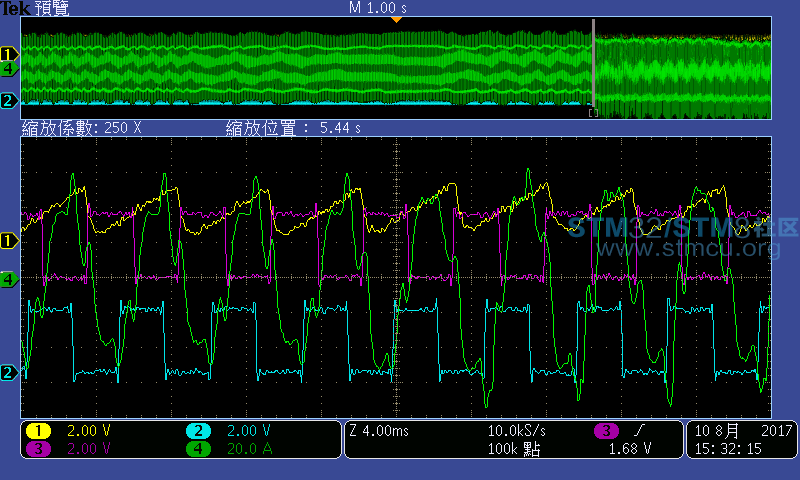Click the 1.68 V trigger level readout
This screenshot has width=800, height=480.
tap(630, 449)
